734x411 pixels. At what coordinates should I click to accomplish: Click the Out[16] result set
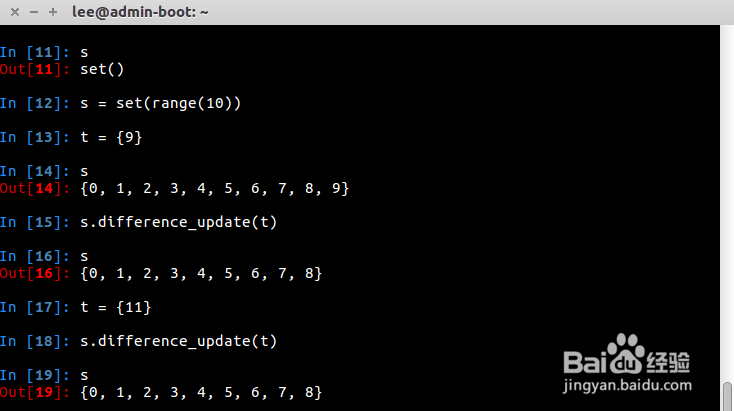click(x=201, y=273)
